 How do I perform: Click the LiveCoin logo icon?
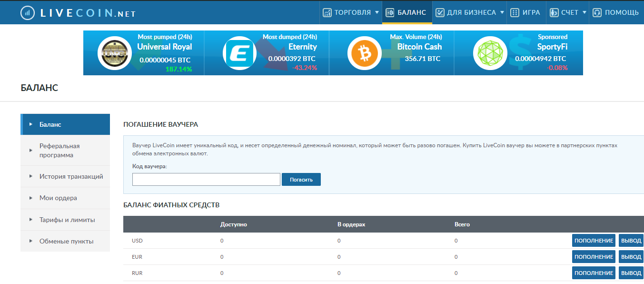click(x=28, y=13)
